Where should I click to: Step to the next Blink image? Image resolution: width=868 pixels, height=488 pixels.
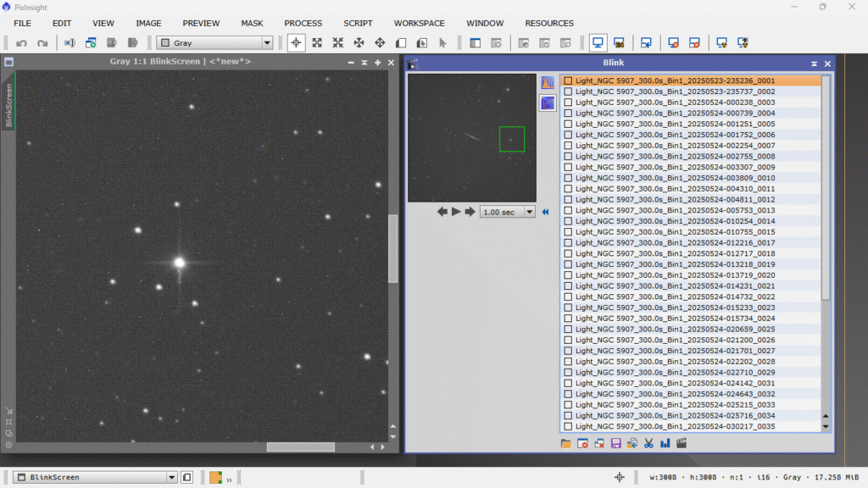pos(470,212)
